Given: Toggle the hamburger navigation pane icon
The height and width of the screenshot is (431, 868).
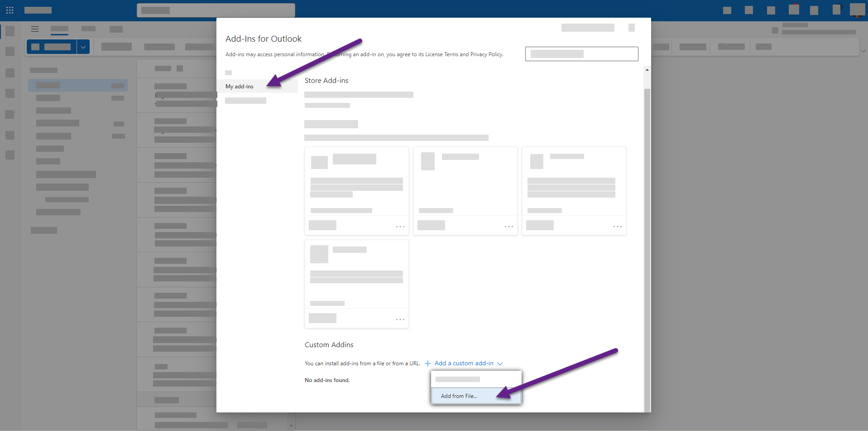Looking at the screenshot, I should coord(35,29).
